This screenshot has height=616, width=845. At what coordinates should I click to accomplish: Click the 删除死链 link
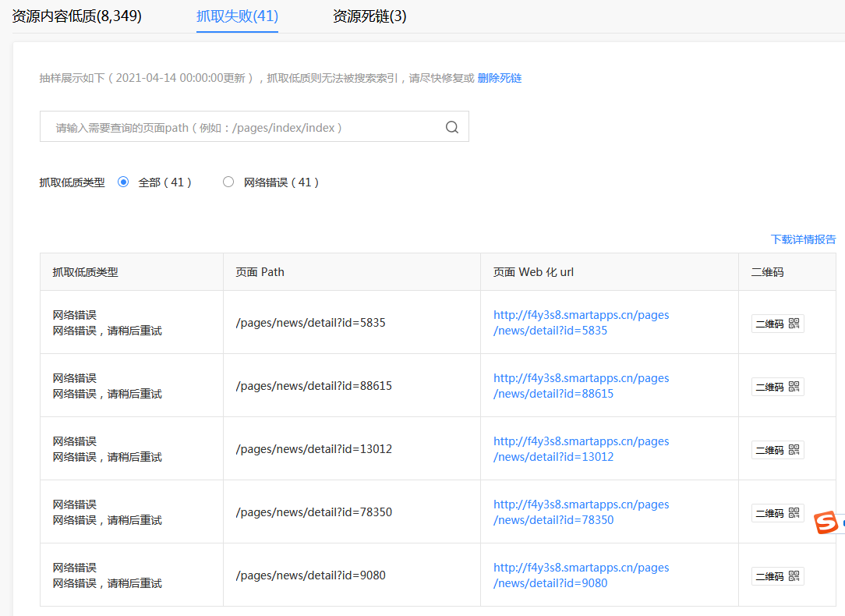tap(500, 78)
